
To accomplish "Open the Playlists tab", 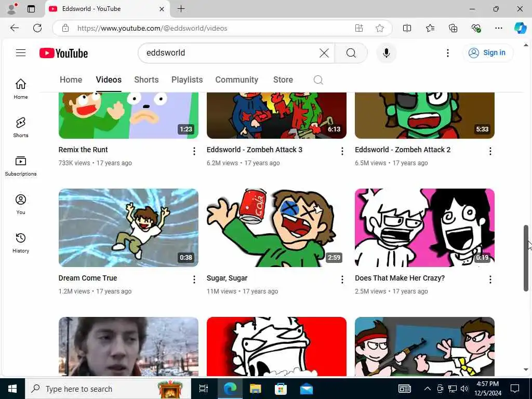I will coord(187,79).
